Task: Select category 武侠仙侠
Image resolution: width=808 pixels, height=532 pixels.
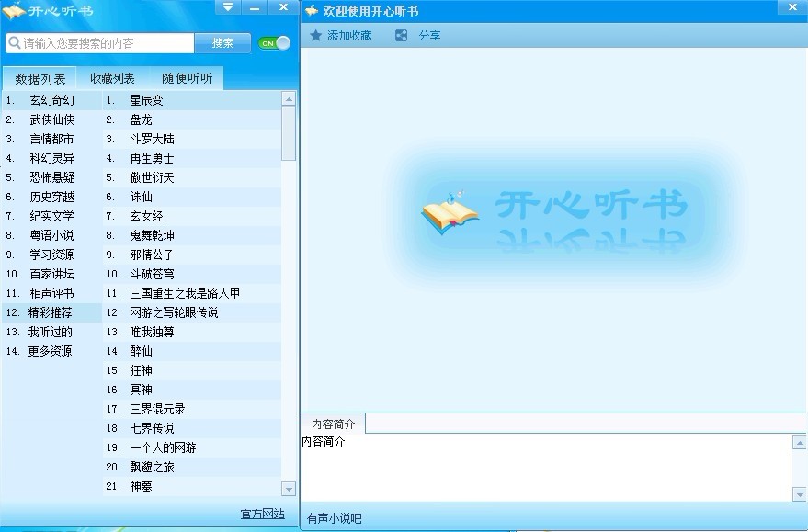Action: [x=51, y=119]
